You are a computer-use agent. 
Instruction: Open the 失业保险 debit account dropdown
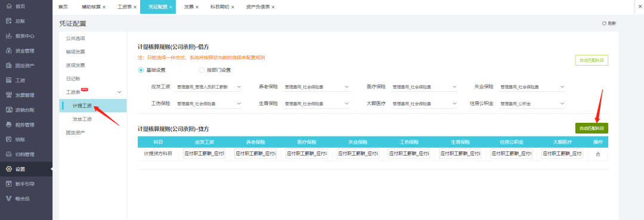pos(532,87)
